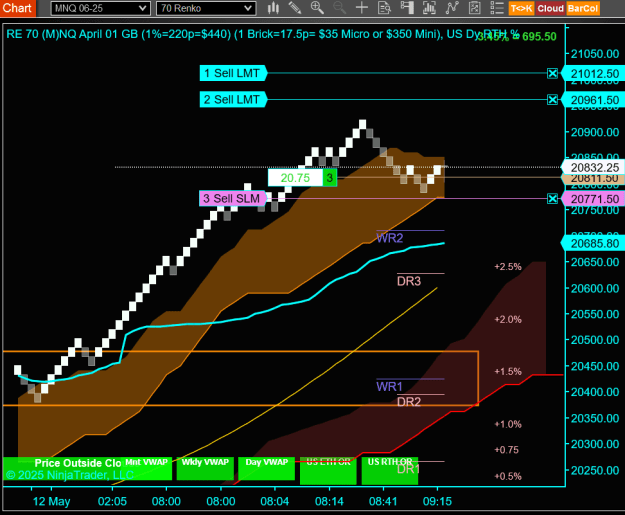Screen dimensions: 625x515
Task: Click the +1.0% level label
Action: pos(508,424)
